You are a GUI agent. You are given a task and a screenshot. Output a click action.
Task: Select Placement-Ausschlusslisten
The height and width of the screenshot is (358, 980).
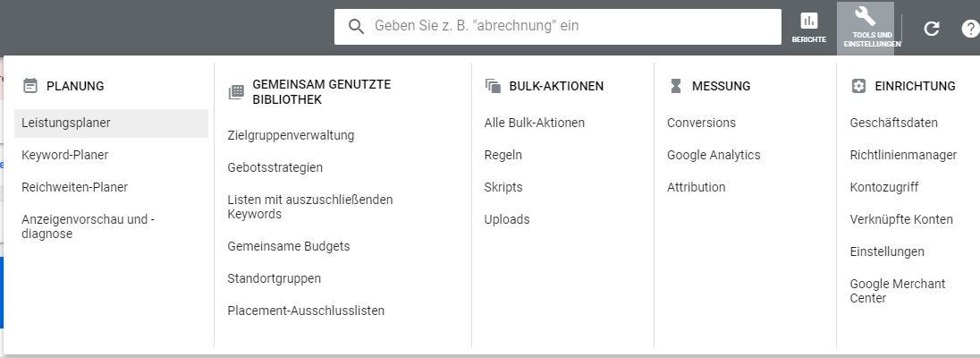(x=306, y=311)
